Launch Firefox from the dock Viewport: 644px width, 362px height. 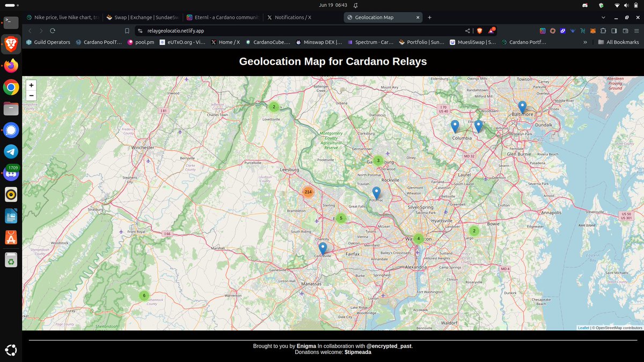click(11, 65)
